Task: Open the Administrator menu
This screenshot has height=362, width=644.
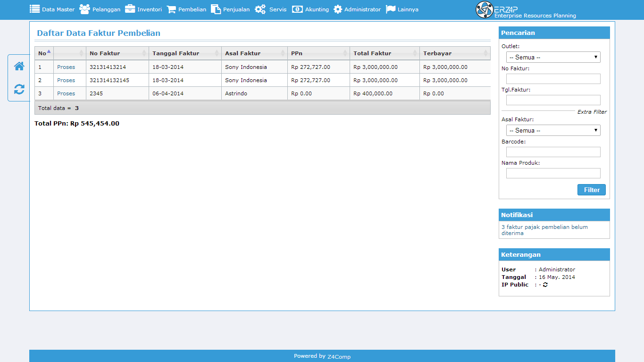Action: 357,9
